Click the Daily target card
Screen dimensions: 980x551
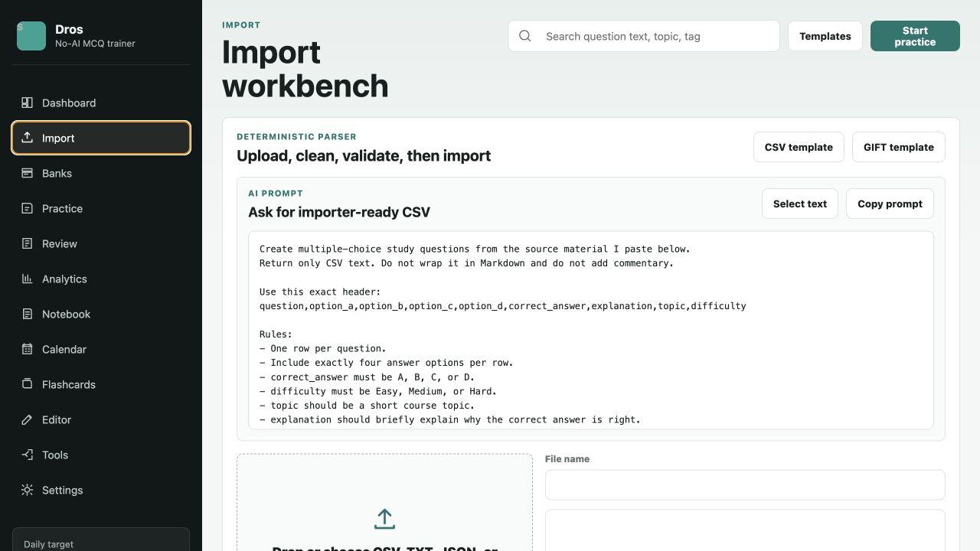pyautogui.click(x=101, y=540)
